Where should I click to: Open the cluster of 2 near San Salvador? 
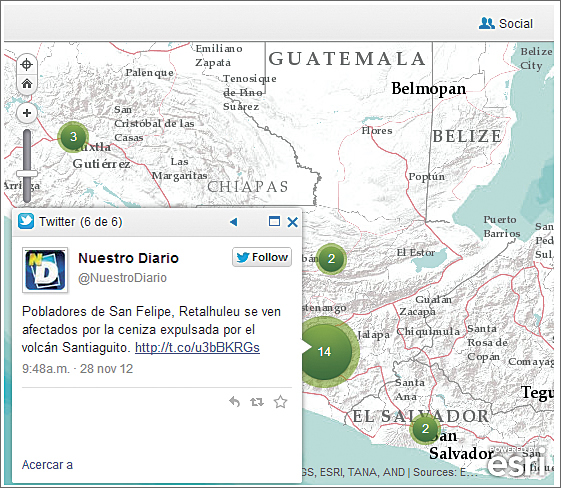pyautogui.click(x=425, y=428)
